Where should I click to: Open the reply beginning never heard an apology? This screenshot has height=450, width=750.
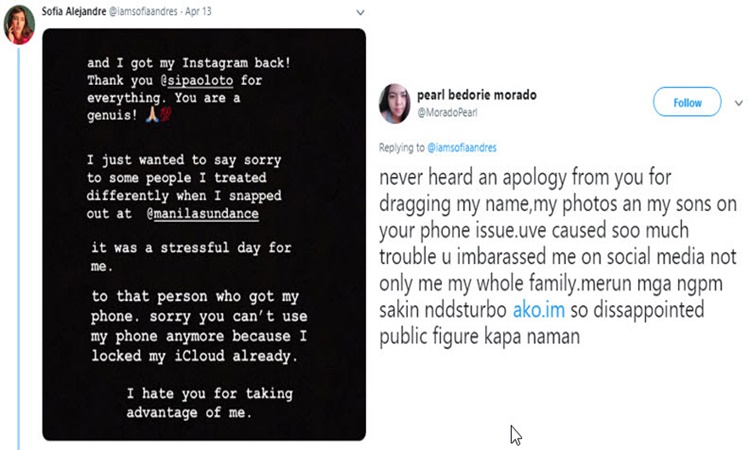point(558,257)
